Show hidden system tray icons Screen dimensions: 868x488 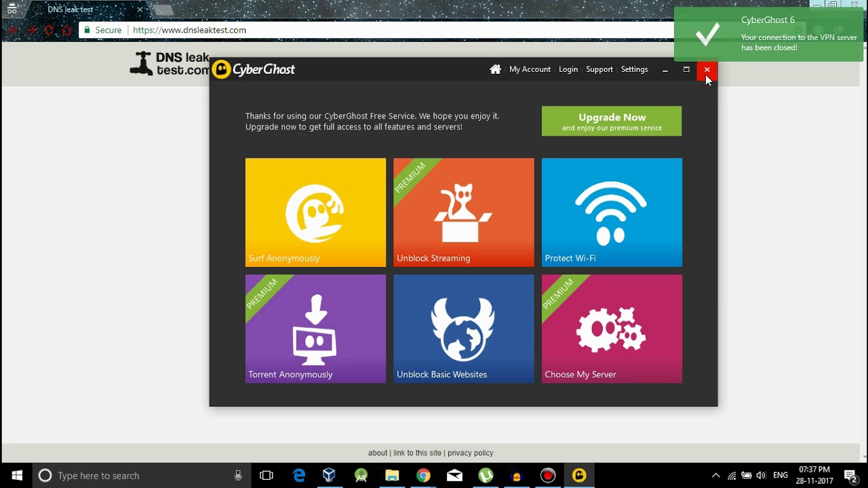coord(716,476)
